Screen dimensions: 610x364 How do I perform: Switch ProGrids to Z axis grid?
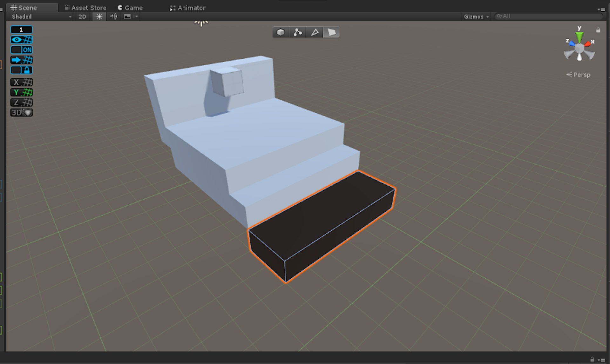pyautogui.click(x=22, y=103)
